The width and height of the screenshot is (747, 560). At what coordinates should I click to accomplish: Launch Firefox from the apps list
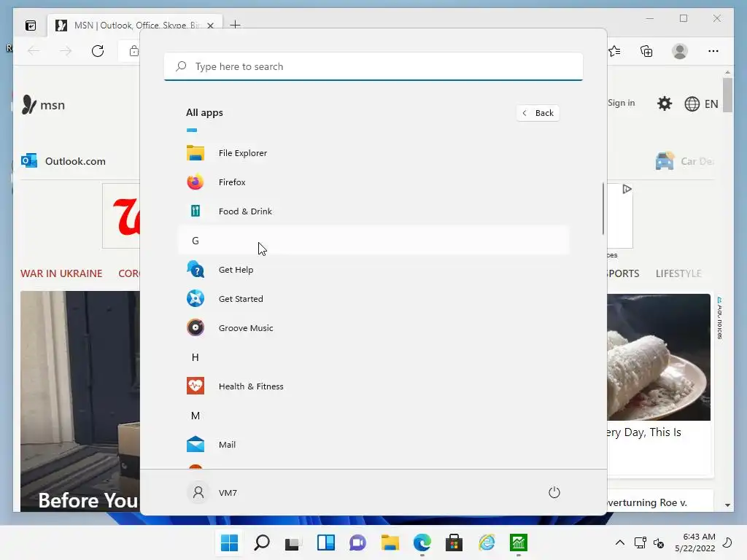coord(373,182)
